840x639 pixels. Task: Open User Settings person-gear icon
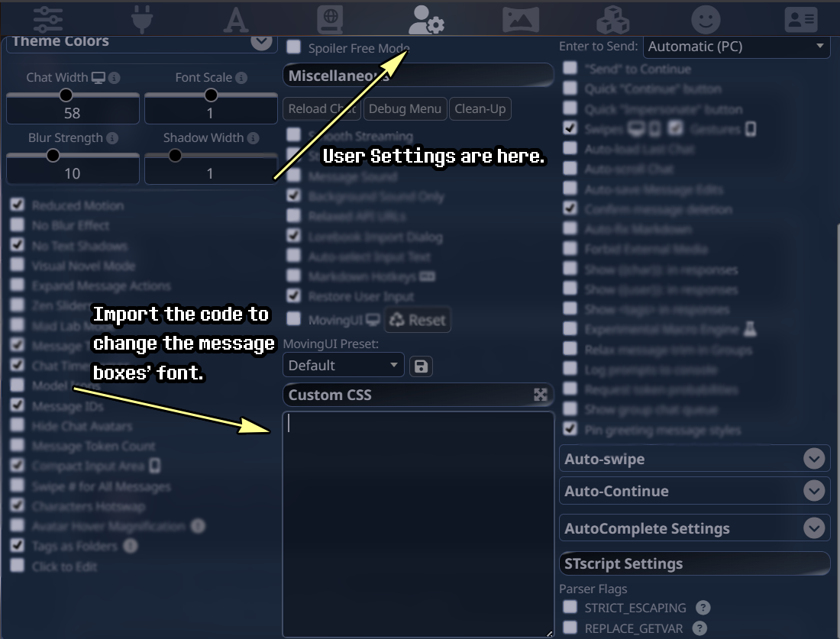tap(426, 19)
